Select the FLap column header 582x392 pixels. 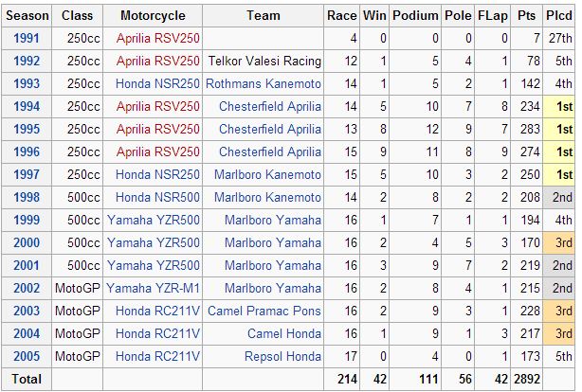[495, 15]
